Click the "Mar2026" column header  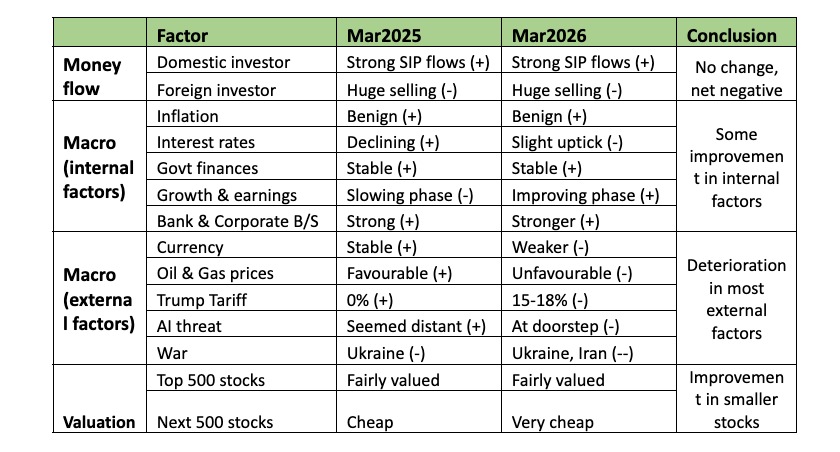click(552, 35)
